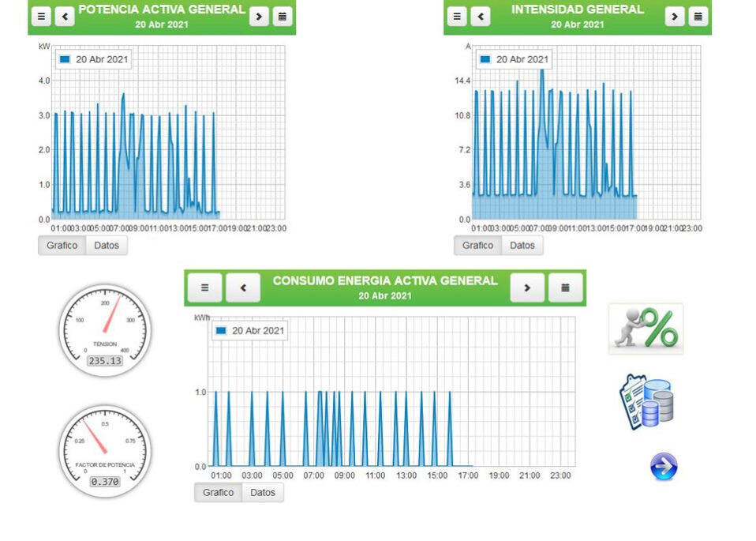The width and height of the screenshot is (756, 541).
Task: Advance one day in Consumo Energia chart
Action: [x=527, y=288]
